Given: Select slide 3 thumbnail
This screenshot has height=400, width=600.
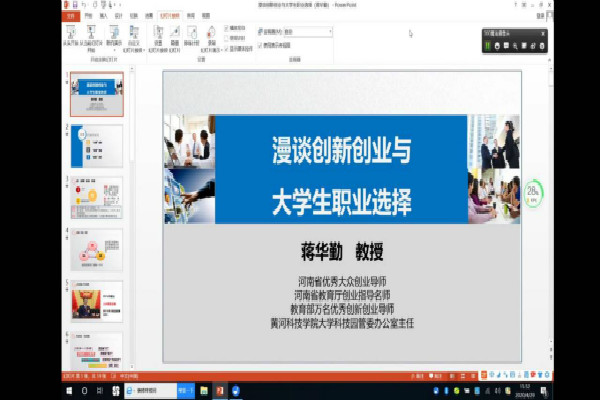Looking at the screenshot, I should pos(97,198).
